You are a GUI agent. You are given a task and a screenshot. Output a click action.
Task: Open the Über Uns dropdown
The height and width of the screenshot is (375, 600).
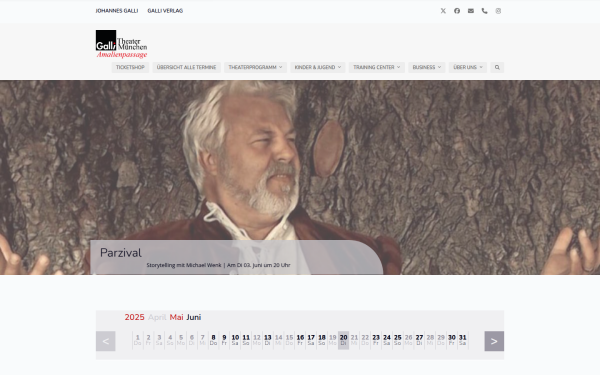[468, 67]
